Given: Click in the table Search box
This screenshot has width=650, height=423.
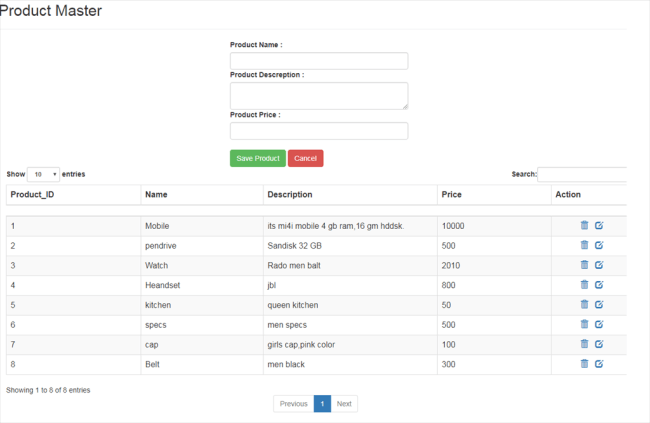Looking at the screenshot, I should tap(582, 174).
